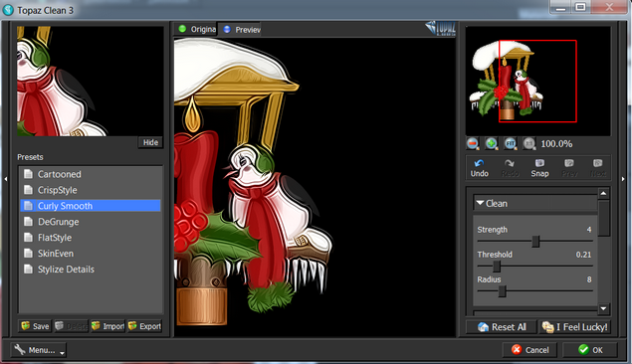The height and width of the screenshot is (364, 632).
Task: Select the Stylize Details preset
Action: coord(91,269)
